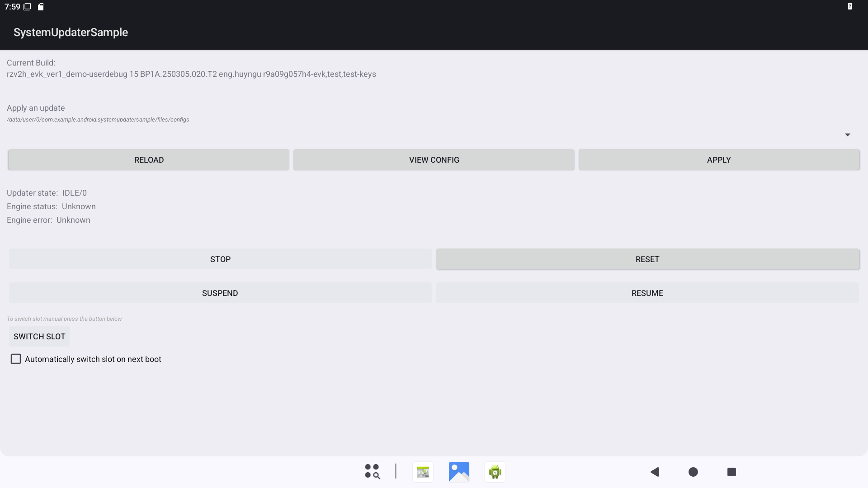The width and height of the screenshot is (868, 488).
Task: Click the Engine status Unknown value
Action: pyautogui.click(x=79, y=206)
